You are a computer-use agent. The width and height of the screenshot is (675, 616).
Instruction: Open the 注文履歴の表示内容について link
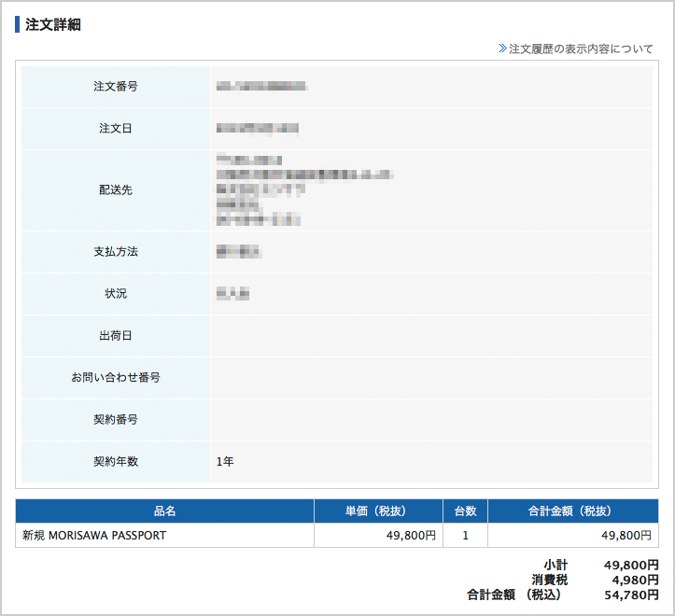pyautogui.click(x=581, y=49)
